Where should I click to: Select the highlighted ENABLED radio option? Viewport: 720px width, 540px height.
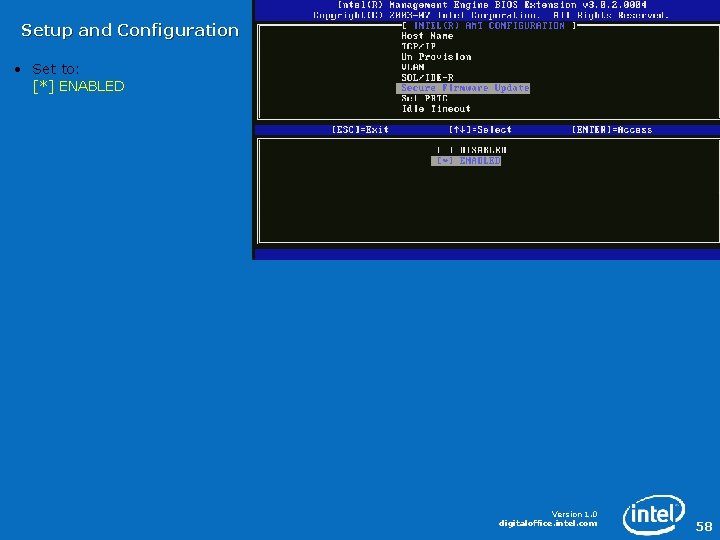[x=466, y=161]
